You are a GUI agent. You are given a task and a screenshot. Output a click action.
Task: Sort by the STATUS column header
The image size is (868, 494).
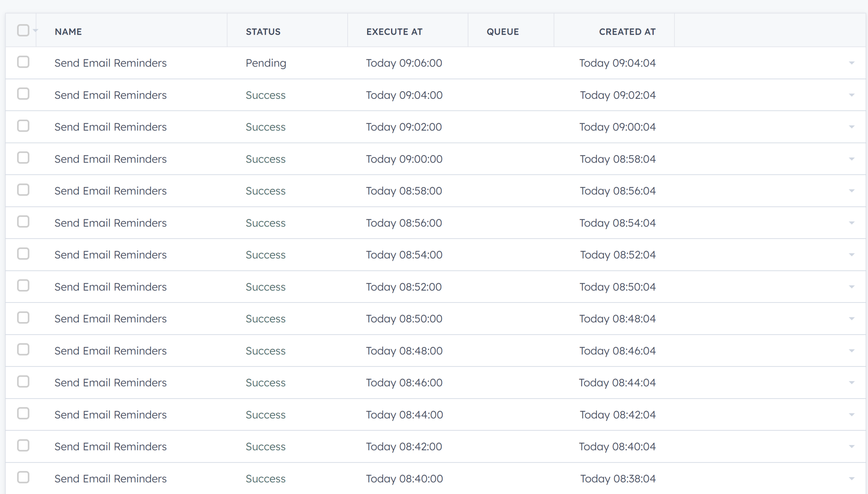tap(263, 32)
